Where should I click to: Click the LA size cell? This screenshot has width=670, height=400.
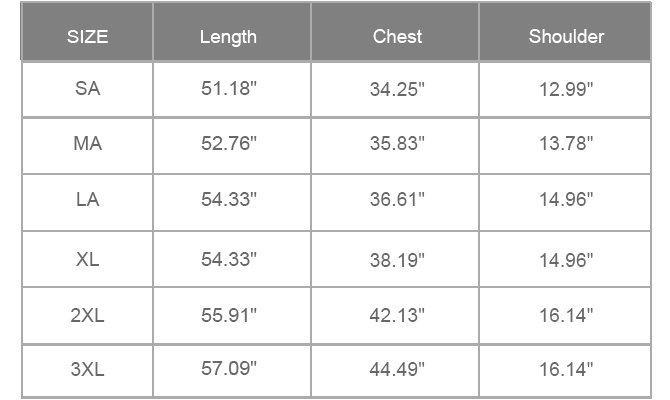tap(88, 200)
